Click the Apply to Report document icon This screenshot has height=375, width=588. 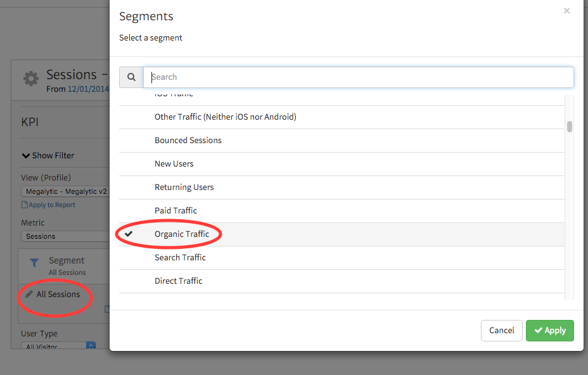25,205
